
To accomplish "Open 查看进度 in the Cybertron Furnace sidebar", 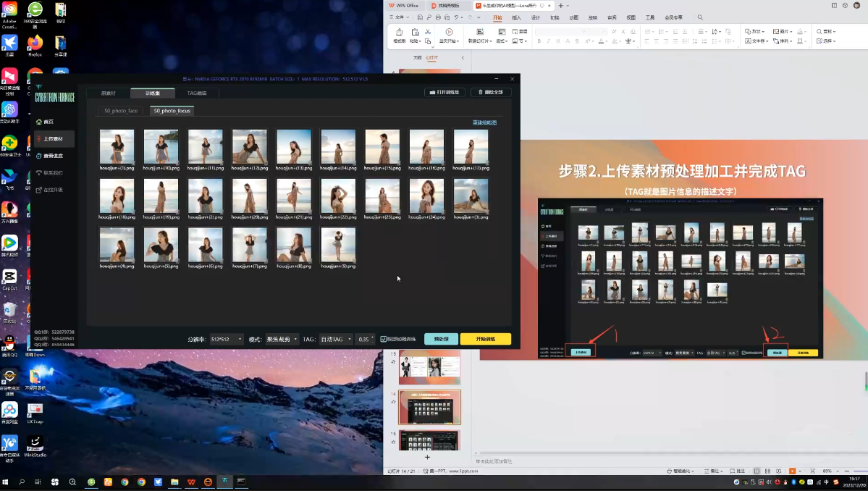I will 49,156.
